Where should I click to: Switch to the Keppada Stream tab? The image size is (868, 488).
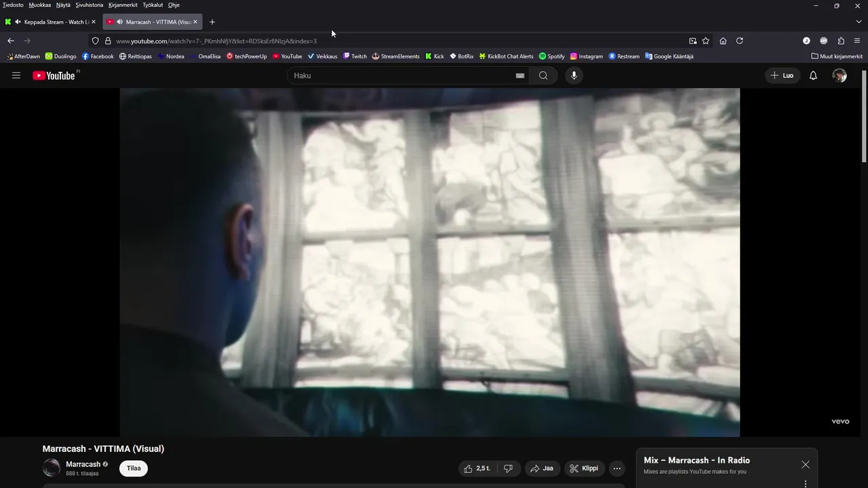[x=51, y=22]
